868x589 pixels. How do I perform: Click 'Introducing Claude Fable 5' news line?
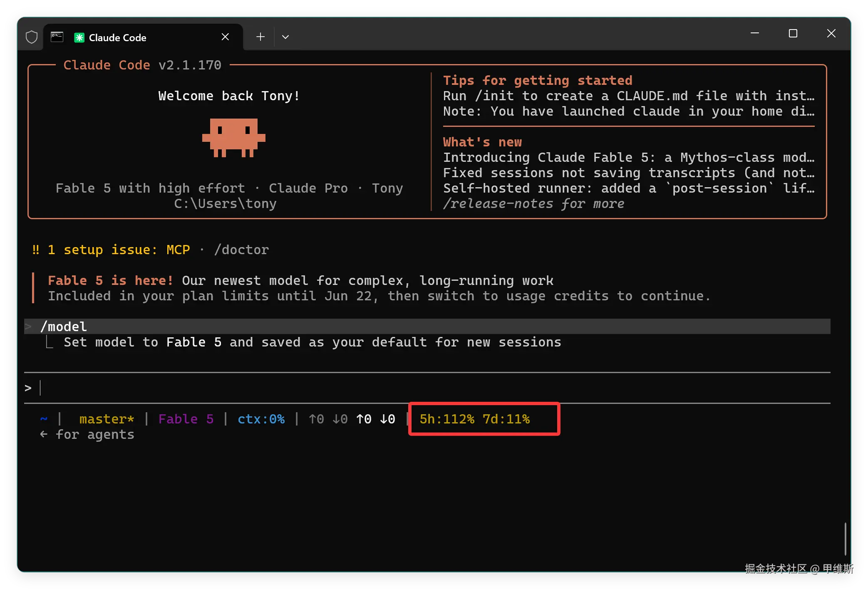(629, 157)
